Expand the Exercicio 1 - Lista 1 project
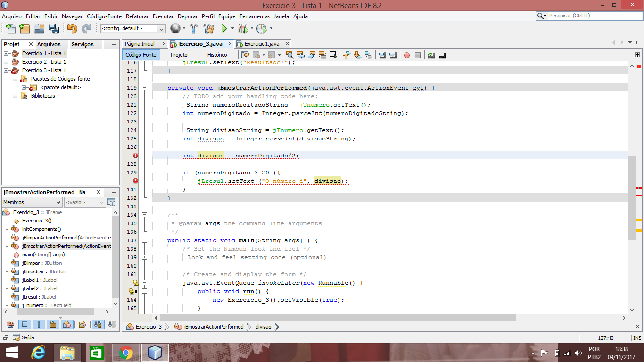Viewport: 644px width, 362px height. coord(6,53)
